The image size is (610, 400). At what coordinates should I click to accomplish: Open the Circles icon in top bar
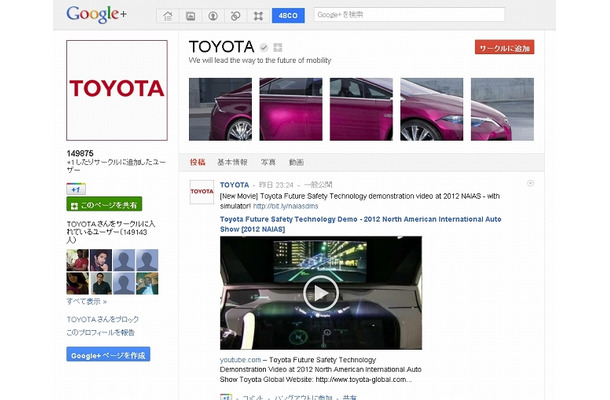click(x=235, y=16)
